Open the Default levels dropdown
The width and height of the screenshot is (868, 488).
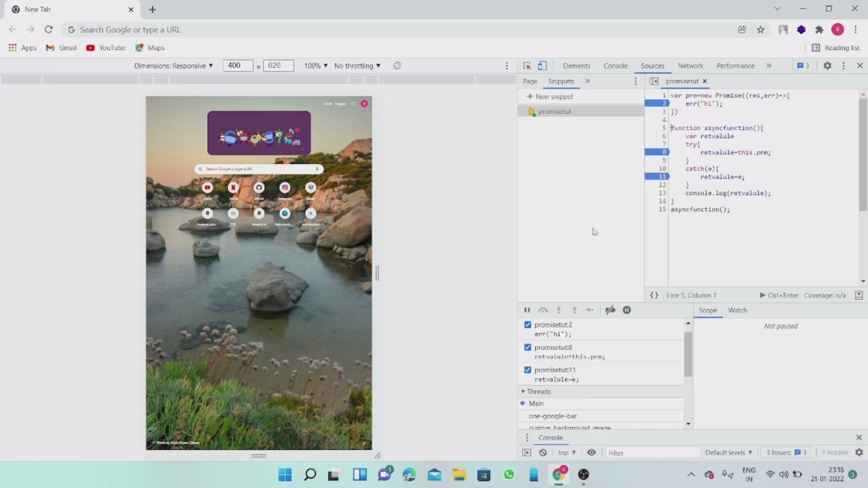tap(729, 453)
